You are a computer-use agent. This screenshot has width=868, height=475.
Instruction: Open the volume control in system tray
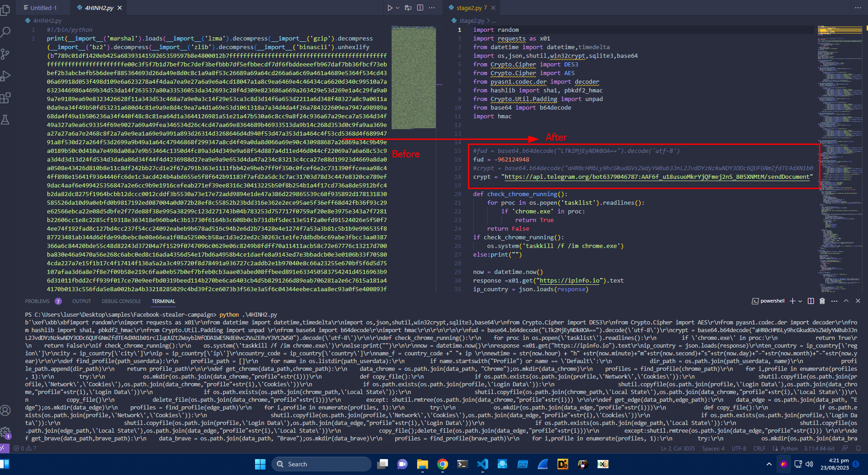pyautogui.click(x=809, y=464)
